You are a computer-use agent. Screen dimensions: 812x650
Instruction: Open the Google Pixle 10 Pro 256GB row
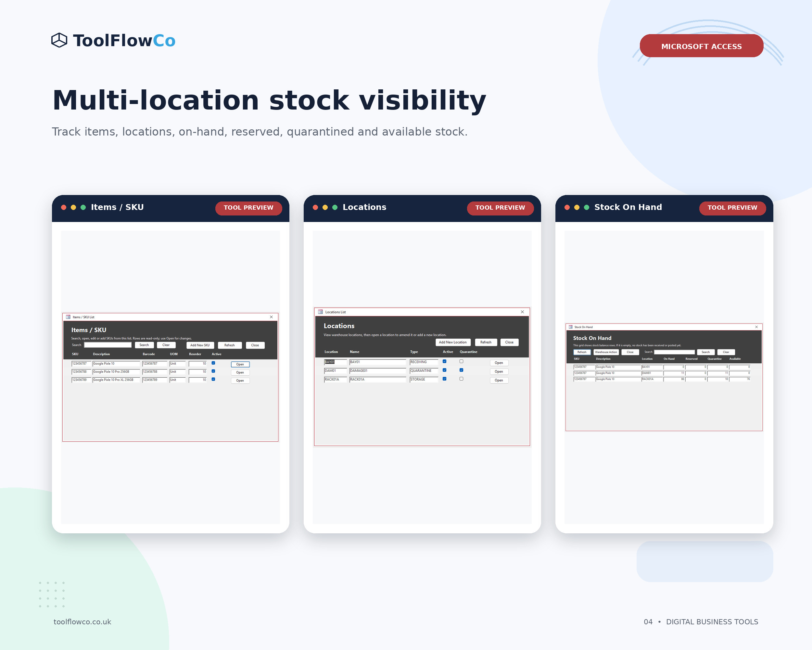(x=240, y=372)
